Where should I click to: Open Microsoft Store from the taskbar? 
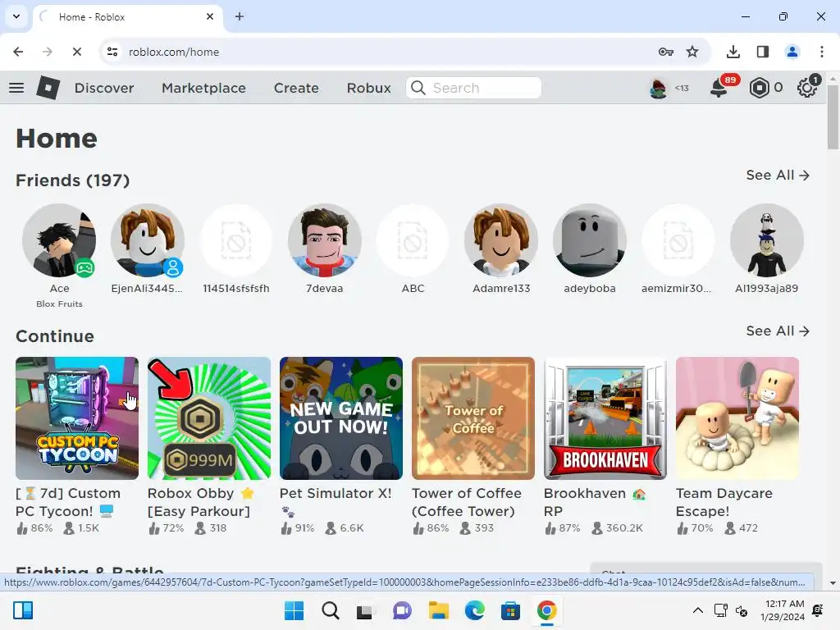pos(510,610)
